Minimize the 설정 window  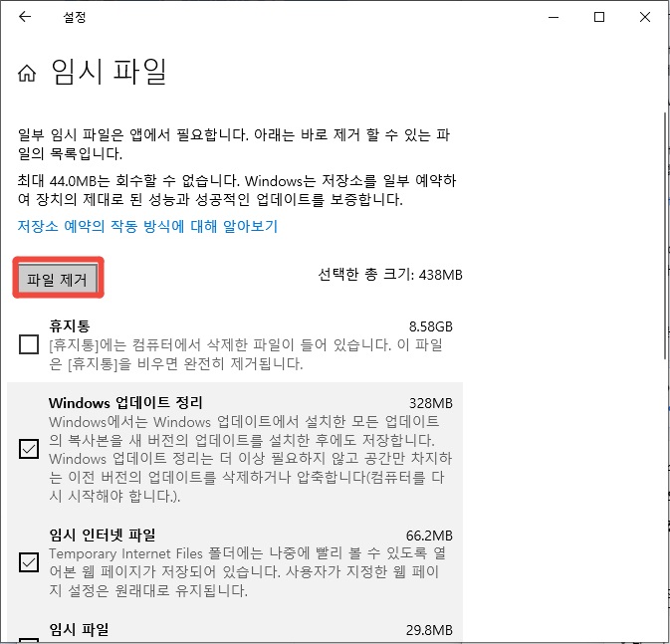point(554,17)
